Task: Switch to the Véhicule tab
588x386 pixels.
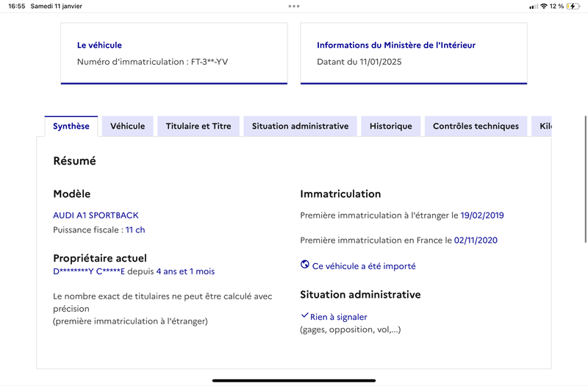Action: tap(127, 126)
